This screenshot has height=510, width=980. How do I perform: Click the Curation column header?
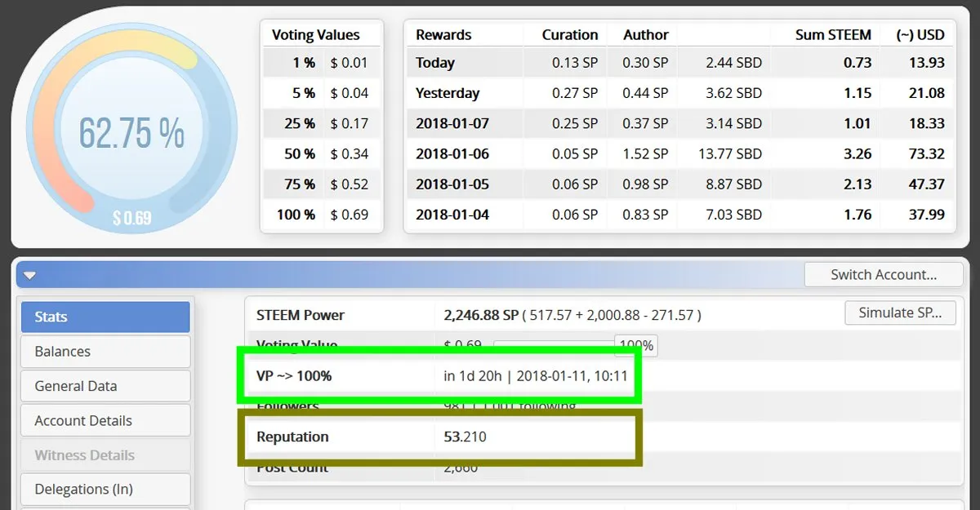pyautogui.click(x=570, y=35)
